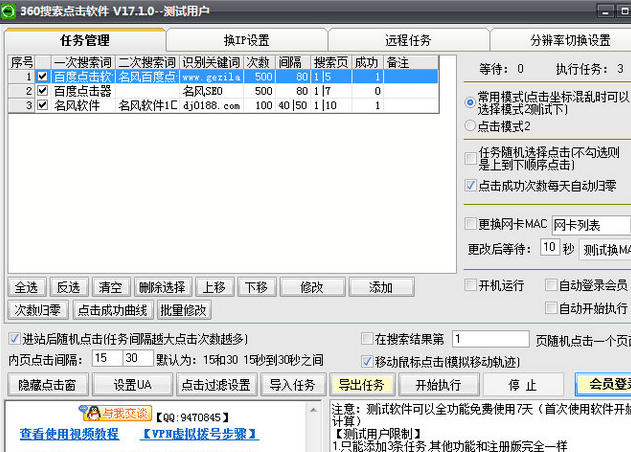
Task: Enable 开机运行 checkbox
Action: pyautogui.click(x=470, y=285)
